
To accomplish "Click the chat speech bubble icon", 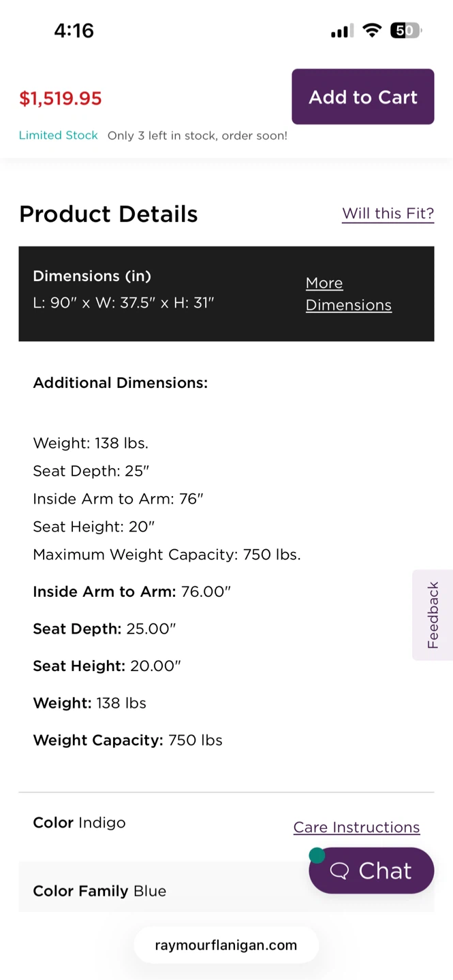I will (x=339, y=871).
